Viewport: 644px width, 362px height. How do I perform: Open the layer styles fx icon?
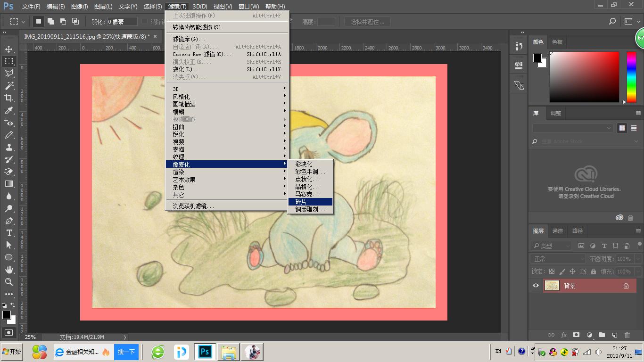564,335
